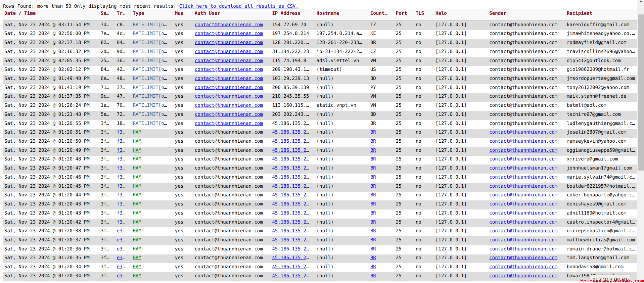
Task: Open Auth User link for jmsordopuertas@gmail.com row
Action: (229, 79)
